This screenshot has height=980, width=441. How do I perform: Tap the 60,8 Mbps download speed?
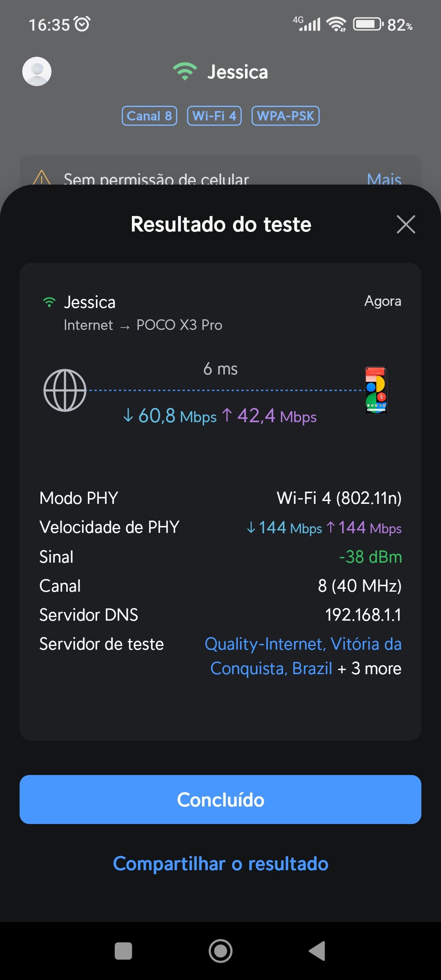(170, 416)
